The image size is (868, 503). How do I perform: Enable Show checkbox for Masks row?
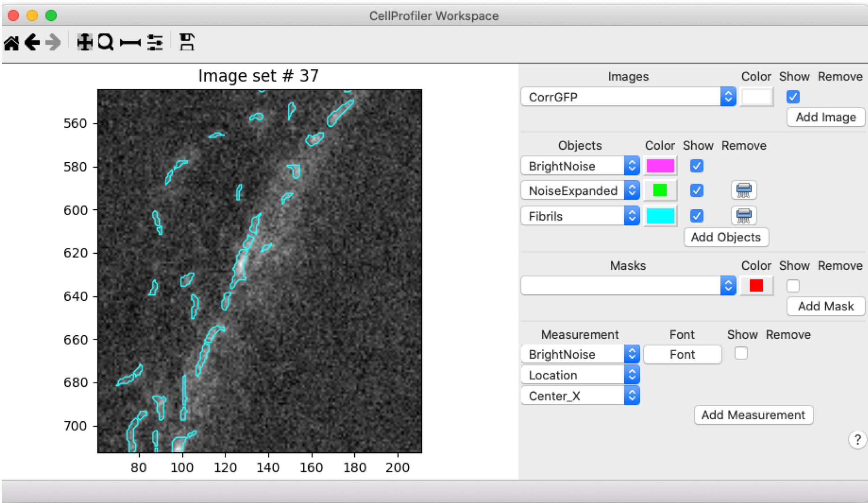(x=793, y=286)
